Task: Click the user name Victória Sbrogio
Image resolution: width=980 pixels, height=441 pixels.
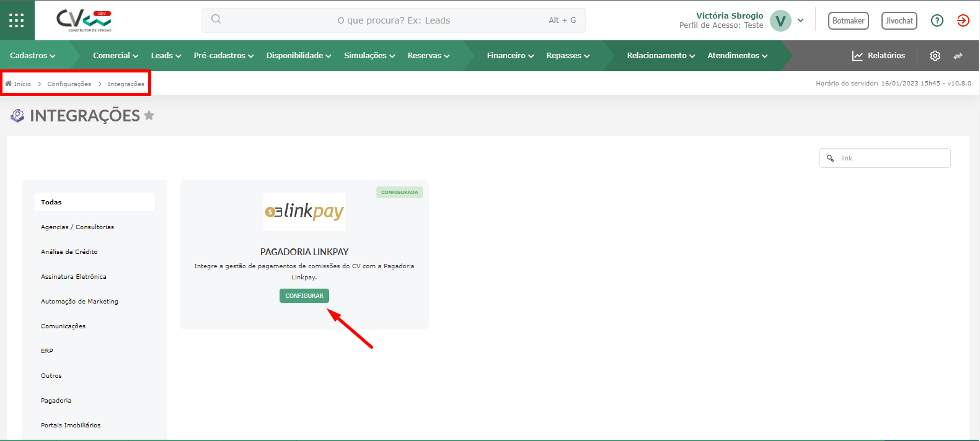Action: (x=730, y=15)
